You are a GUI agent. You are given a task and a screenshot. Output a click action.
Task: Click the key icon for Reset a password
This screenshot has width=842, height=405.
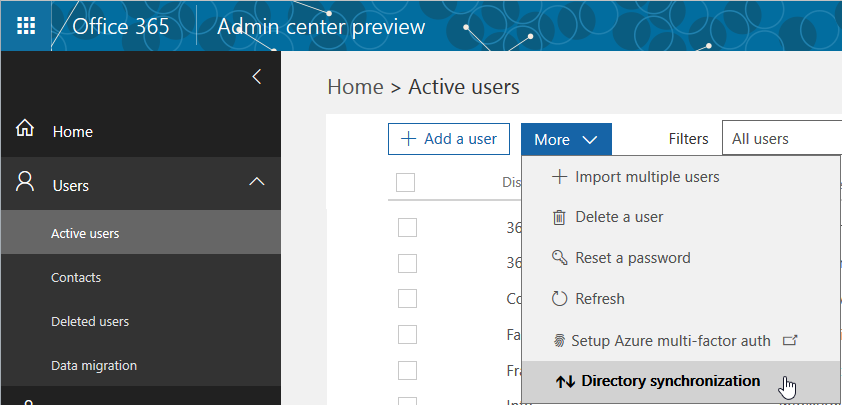pos(559,258)
